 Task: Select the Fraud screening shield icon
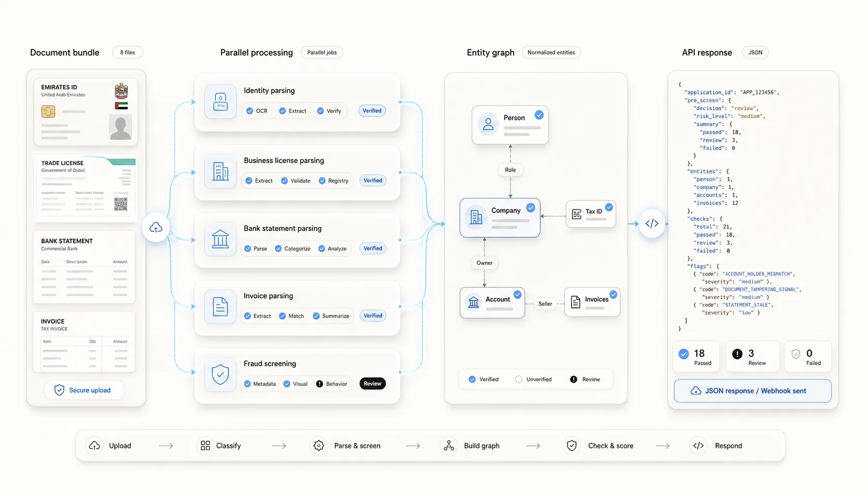[221, 374]
